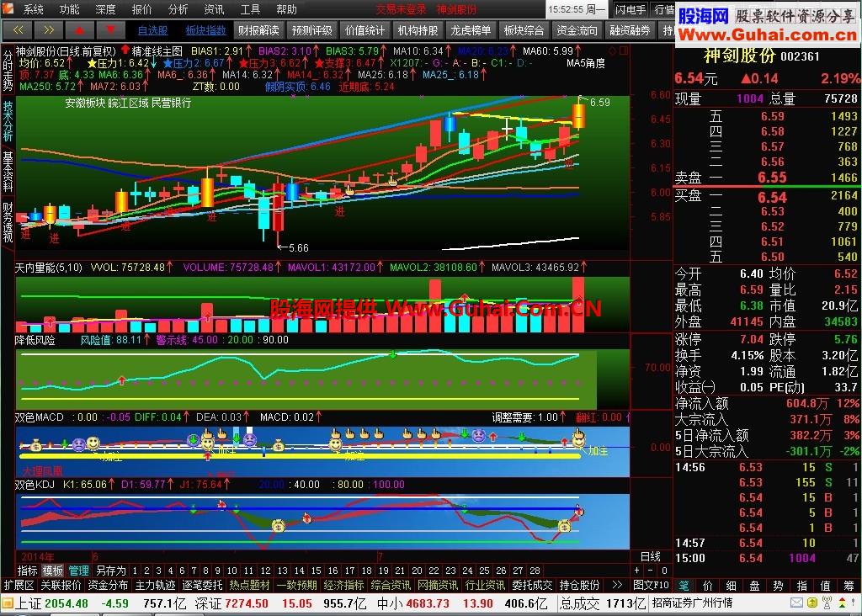Viewport: 862px width, 616px height.
Task: Open the 持仓股份 tab
Action: tap(579, 585)
